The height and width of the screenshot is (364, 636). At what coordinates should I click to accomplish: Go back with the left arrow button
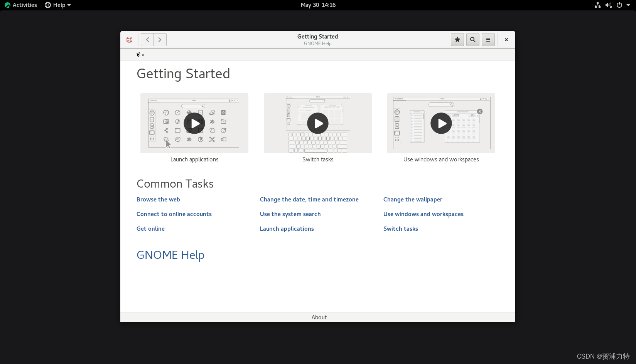pos(147,40)
